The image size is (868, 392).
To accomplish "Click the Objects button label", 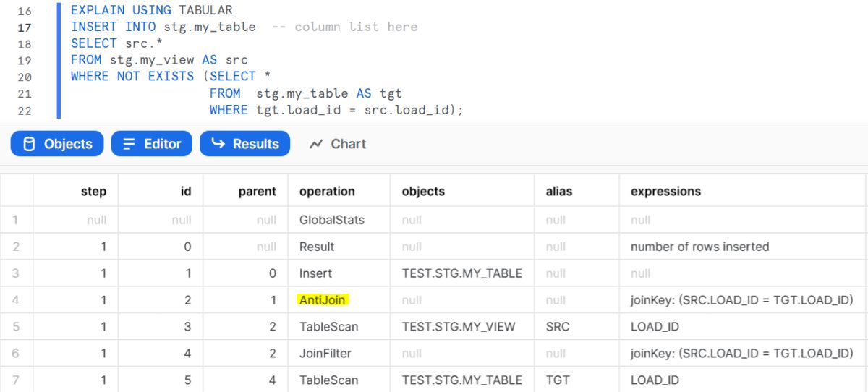I will click(68, 144).
